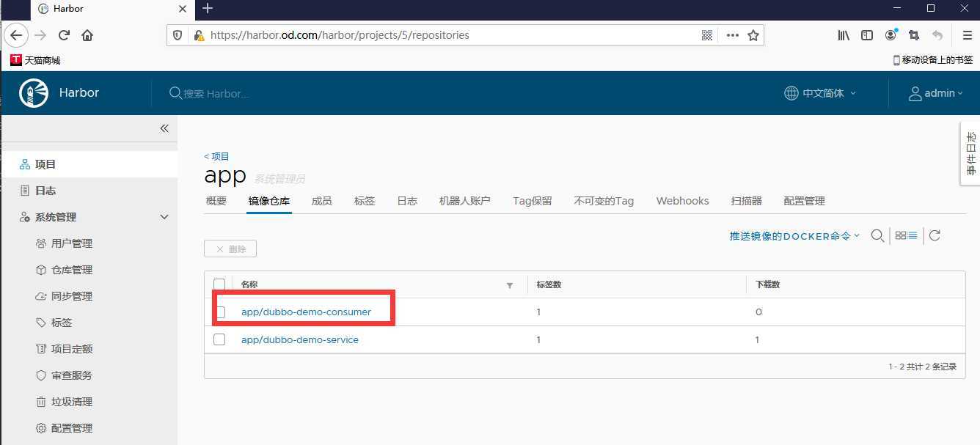Open app/dubbo-demo-service repository link
This screenshot has width=980, height=445.
coord(300,339)
